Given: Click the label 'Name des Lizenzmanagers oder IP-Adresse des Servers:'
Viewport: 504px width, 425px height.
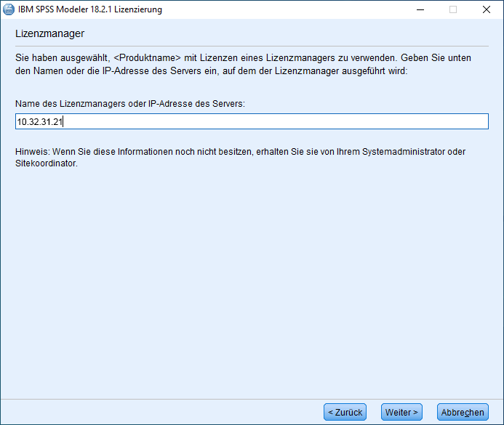Looking at the screenshot, I should click(130, 104).
